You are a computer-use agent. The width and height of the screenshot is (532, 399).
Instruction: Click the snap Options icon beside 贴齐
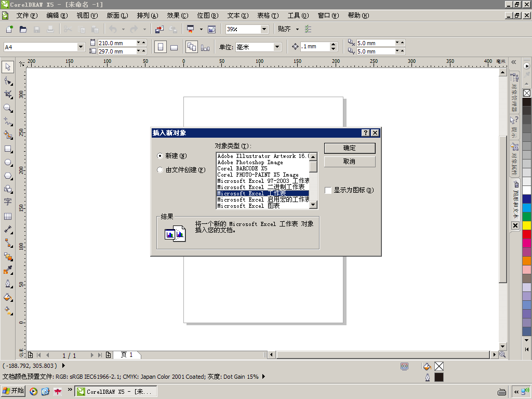click(x=308, y=29)
